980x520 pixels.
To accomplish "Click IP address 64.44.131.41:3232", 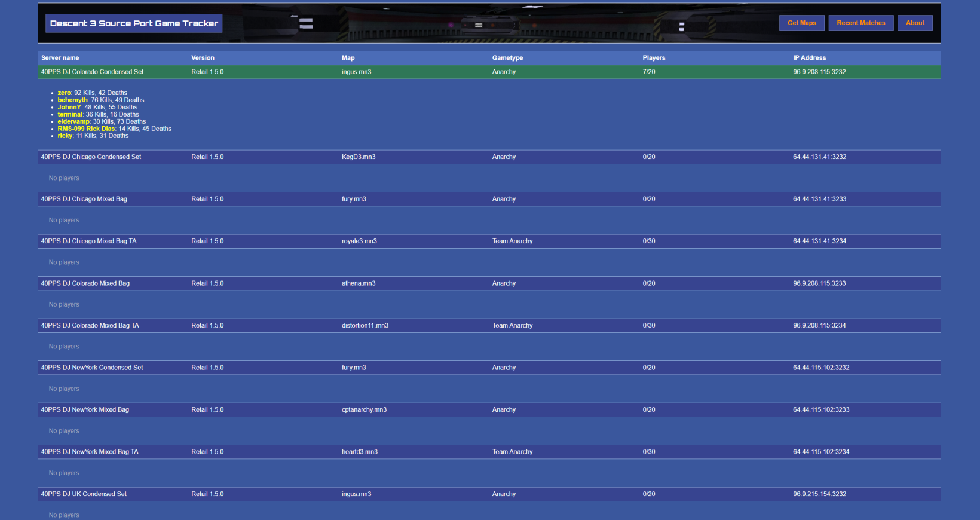I will (819, 157).
